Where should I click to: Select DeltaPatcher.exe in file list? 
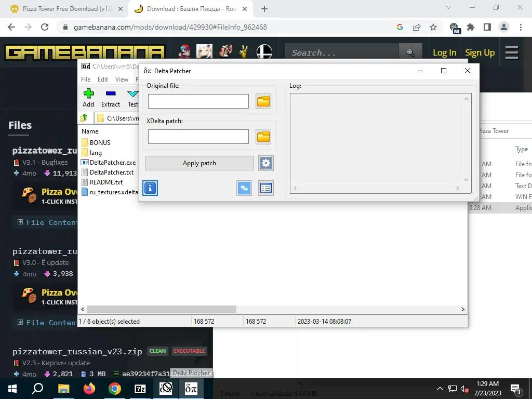coord(109,163)
